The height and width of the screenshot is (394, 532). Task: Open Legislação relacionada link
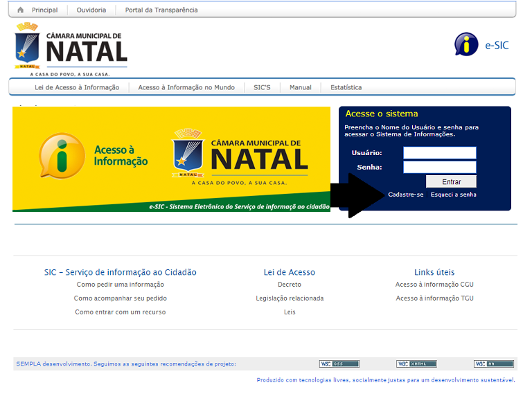tap(290, 298)
